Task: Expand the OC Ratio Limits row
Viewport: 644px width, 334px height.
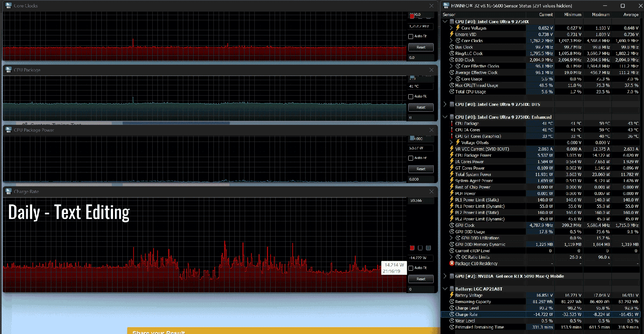Action: 451,257
